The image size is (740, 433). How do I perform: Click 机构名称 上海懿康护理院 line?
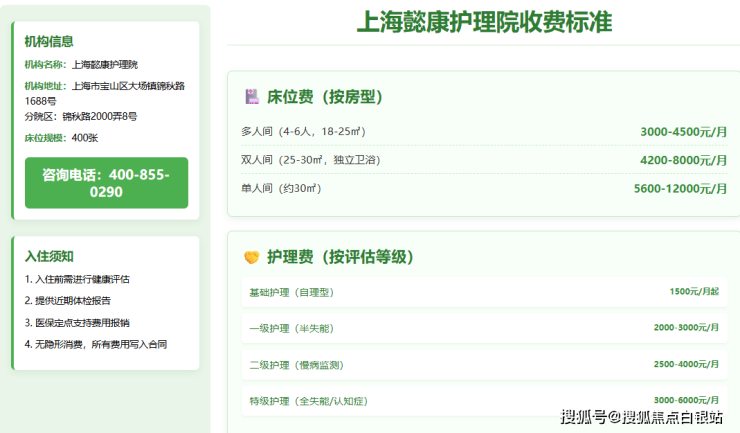[x=81, y=65]
